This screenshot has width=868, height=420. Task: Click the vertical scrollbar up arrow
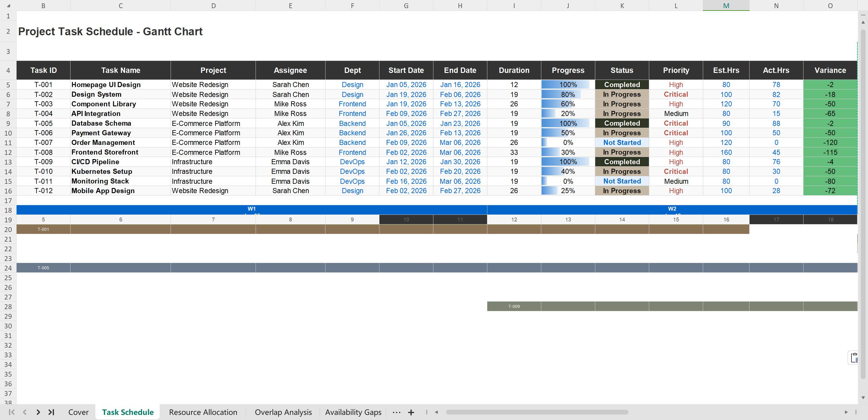(863, 22)
